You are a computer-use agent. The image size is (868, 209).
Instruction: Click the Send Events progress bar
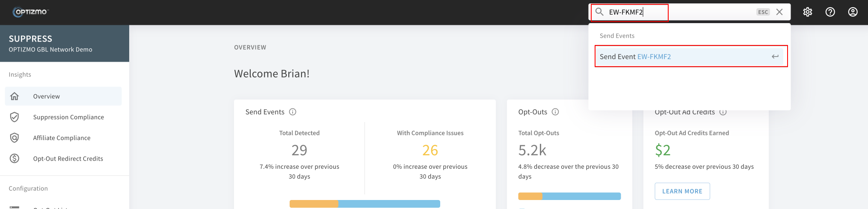[x=365, y=204]
